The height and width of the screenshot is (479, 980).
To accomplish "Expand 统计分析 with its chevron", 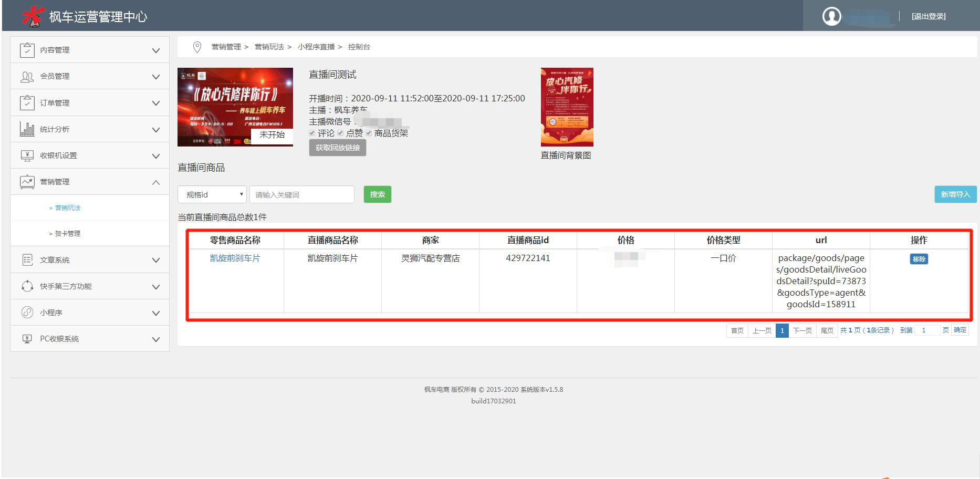I will (x=156, y=129).
